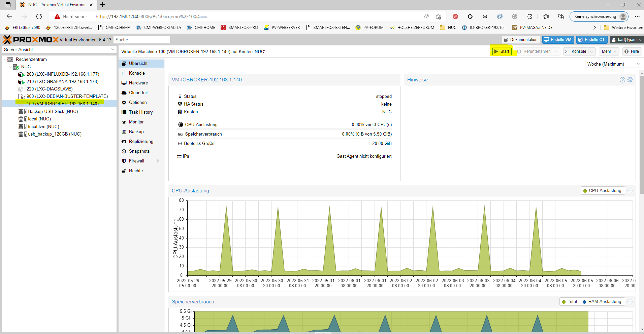Screen dimensions: 644x334
Task: Toggle the CPU-Auslastung legend entry
Action: point(603,191)
